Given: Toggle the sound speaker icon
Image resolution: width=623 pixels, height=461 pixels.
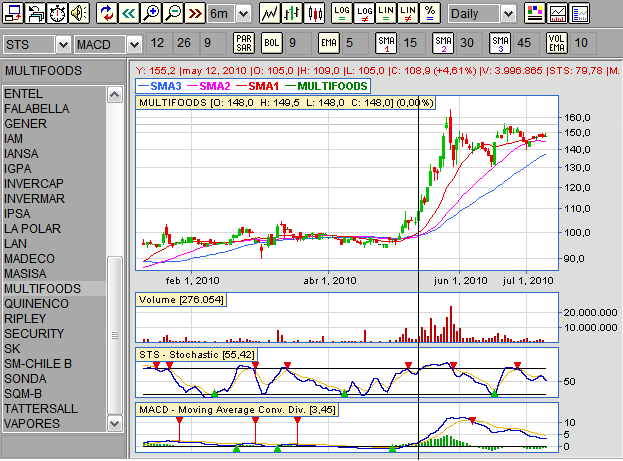Looking at the screenshot, I should click(79, 13).
